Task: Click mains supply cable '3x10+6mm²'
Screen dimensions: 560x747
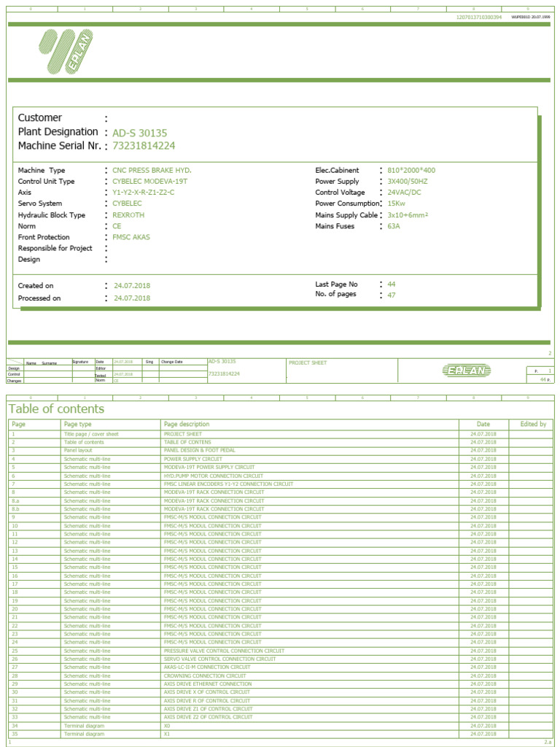Action: (x=408, y=215)
